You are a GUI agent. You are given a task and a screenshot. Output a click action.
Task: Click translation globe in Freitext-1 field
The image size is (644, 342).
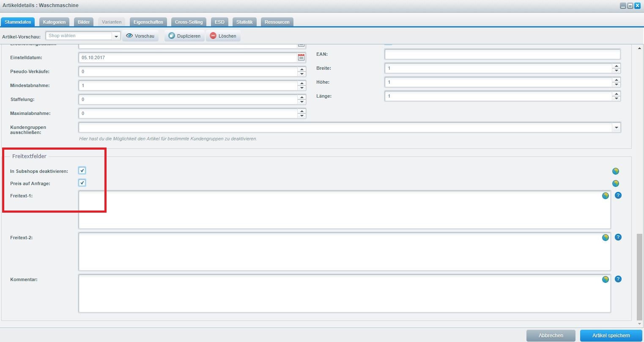click(606, 196)
